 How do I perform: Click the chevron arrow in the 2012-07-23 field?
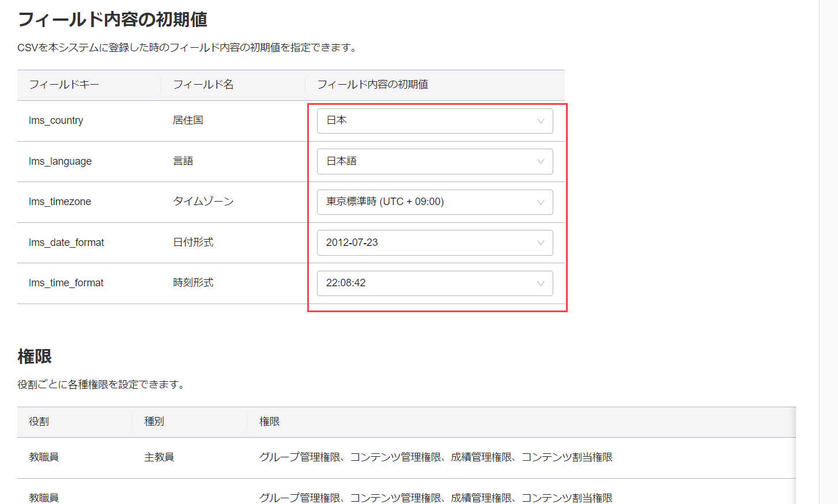pyautogui.click(x=541, y=242)
